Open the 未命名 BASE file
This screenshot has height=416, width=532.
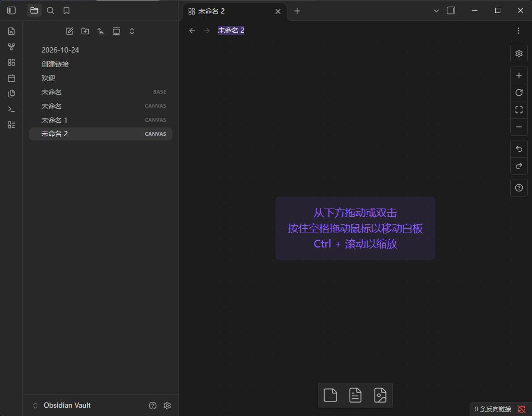tap(101, 92)
